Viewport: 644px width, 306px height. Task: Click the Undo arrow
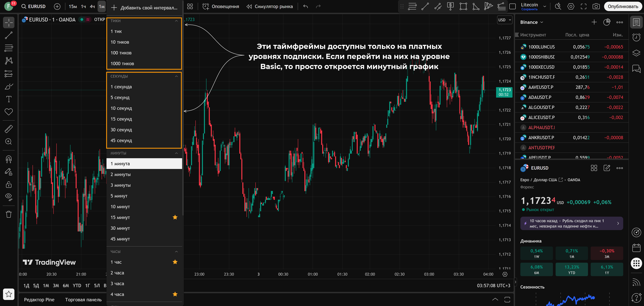point(306,7)
